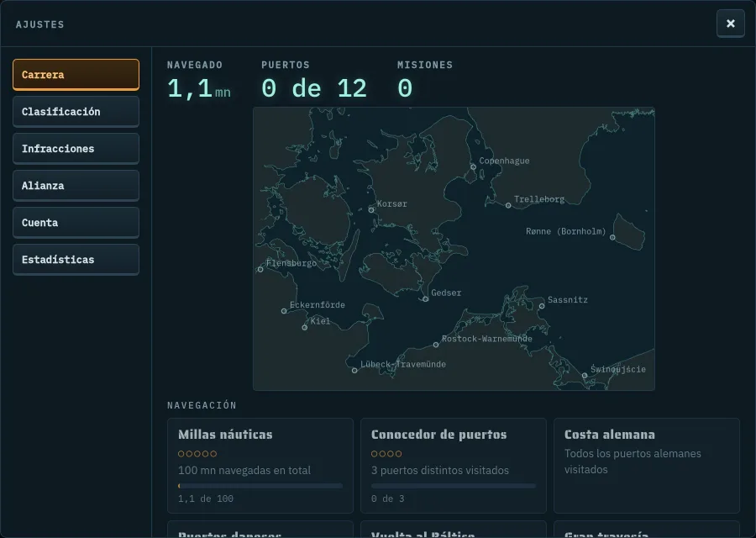Click 'Todos los puertos alemanes visitados' text

[633, 462]
